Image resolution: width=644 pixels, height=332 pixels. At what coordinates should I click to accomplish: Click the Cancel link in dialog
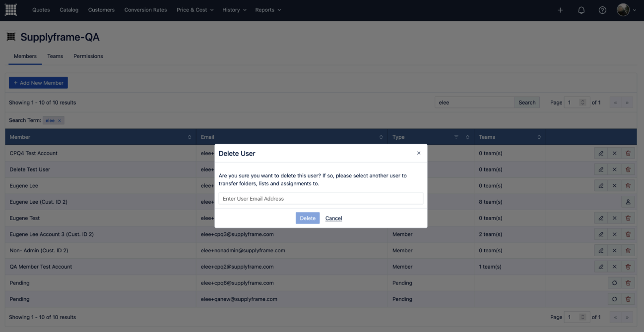point(334,219)
